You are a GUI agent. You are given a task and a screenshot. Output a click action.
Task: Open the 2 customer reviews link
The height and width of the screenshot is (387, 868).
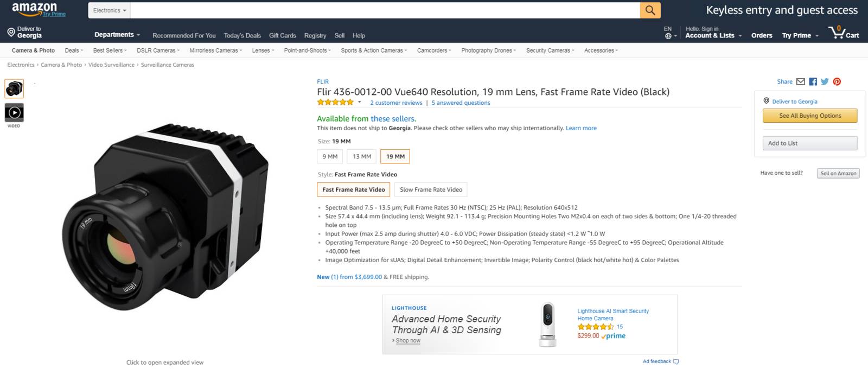click(x=396, y=103)
